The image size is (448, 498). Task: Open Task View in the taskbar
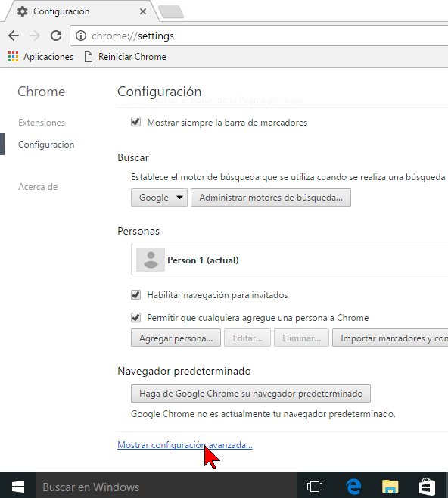[x=315, y=487]
